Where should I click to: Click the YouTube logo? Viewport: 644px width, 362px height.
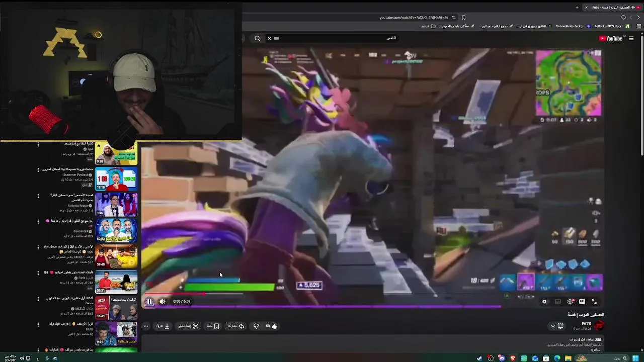610,38
